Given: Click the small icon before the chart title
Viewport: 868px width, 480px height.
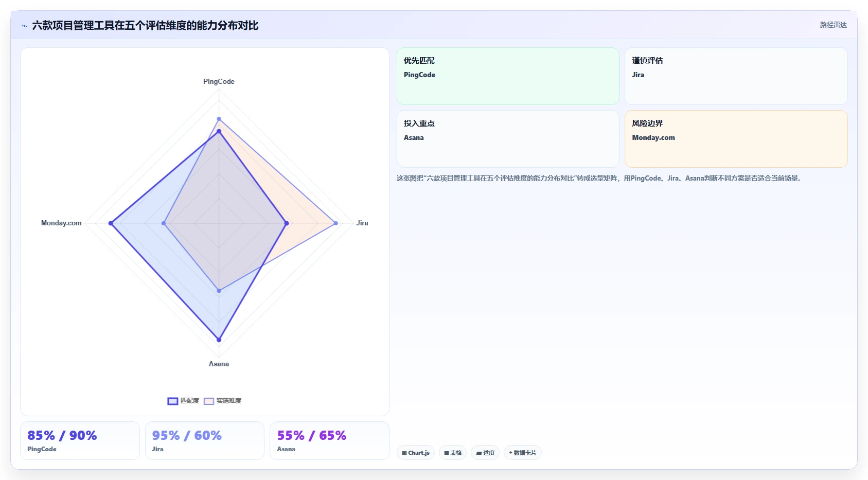Looking at the screenshot, I should click(24, 26).
